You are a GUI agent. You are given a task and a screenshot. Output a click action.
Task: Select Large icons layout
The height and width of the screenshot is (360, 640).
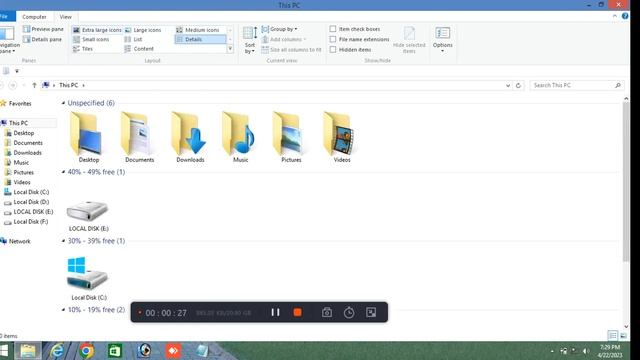[x=143, y=30]
